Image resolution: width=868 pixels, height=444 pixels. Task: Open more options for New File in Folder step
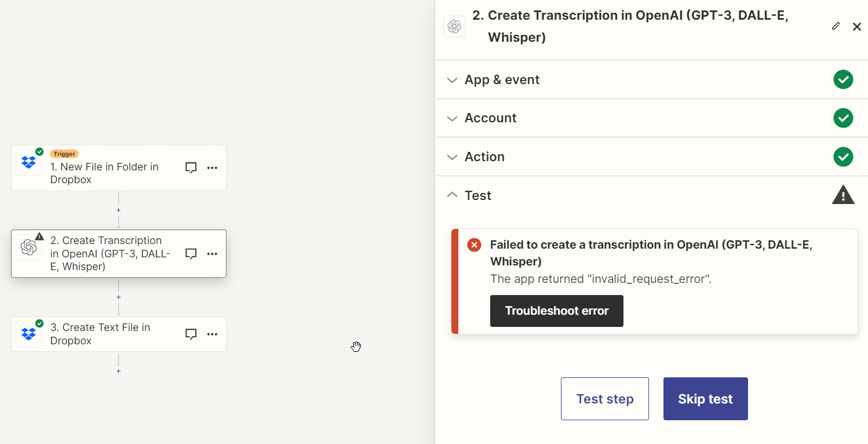(x=212, y=168)
